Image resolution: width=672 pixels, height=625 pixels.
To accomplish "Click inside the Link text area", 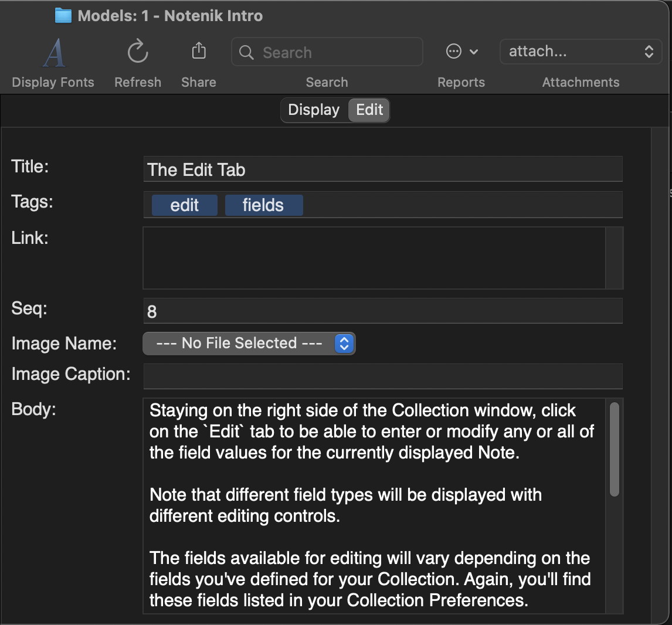I will pyautogui.click(x=374, y=258).
